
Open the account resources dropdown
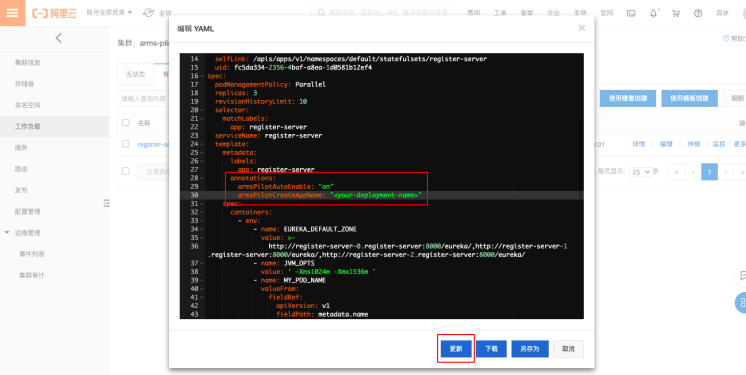(x=109, y=13)
